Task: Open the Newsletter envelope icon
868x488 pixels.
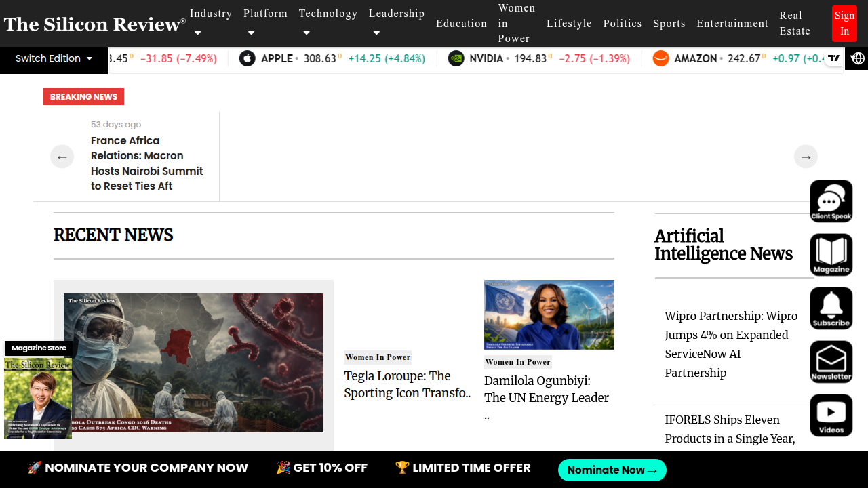Action: coord(831,362)
